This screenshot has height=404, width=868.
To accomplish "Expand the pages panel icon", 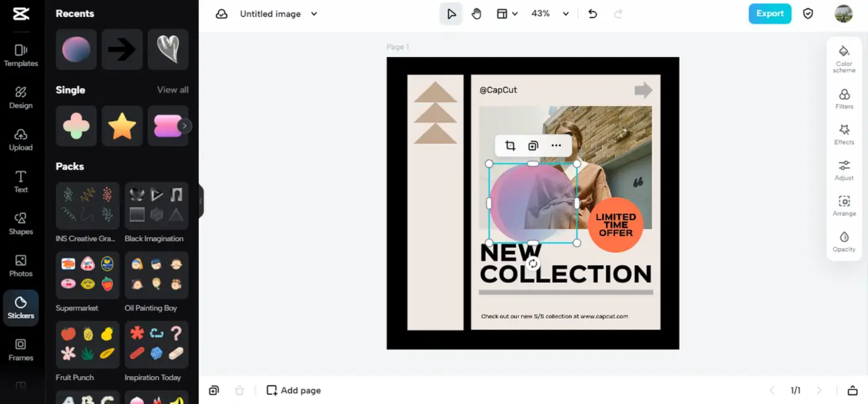I will pyautogui.click(x=852, y=390).
